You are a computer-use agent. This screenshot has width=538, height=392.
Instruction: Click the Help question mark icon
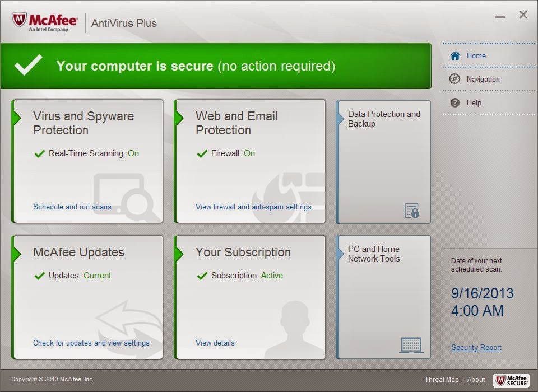(455, 102)
